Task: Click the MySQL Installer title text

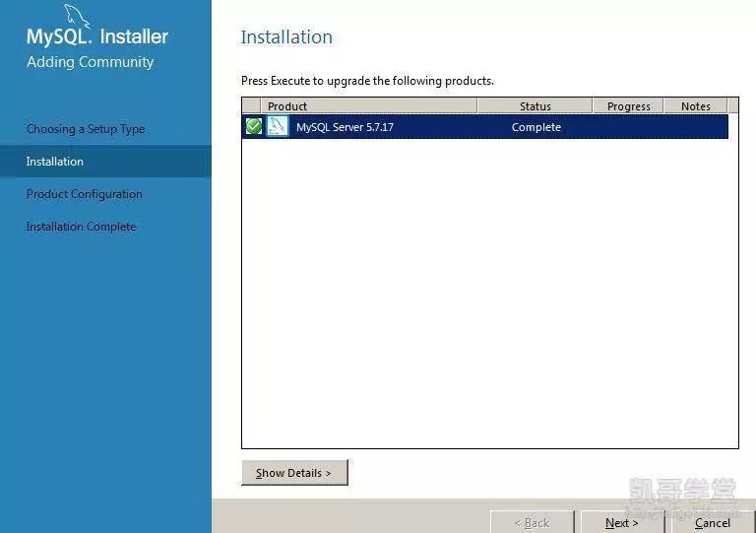Action: click(97, 36)
